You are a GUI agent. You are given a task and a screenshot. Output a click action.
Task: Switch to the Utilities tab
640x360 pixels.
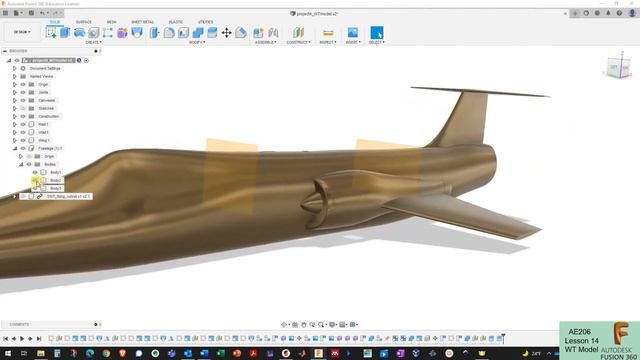205,22
